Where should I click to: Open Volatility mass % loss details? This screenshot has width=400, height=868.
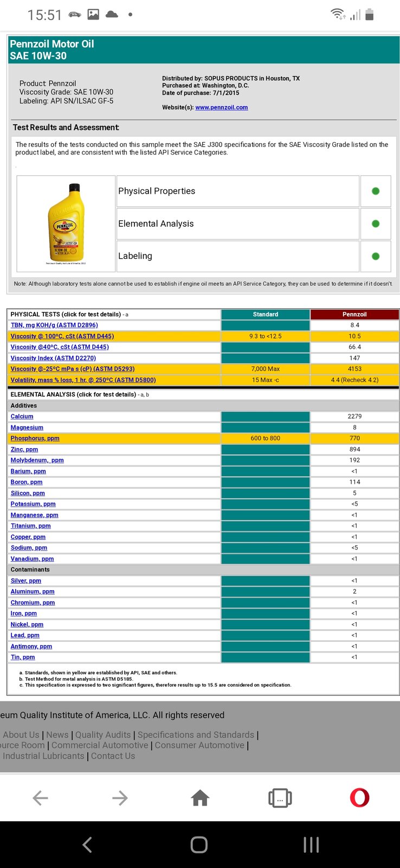click(x=83, y=380)
